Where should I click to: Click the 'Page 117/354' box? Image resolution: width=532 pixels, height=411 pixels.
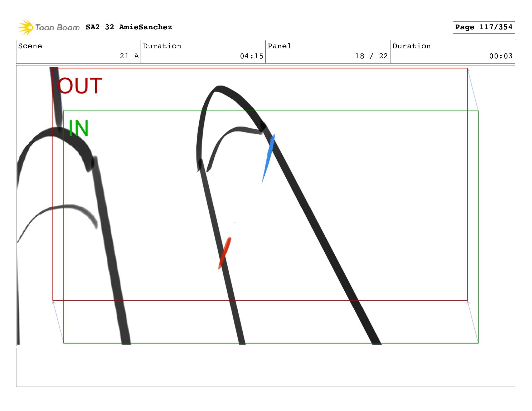(484, 27)
